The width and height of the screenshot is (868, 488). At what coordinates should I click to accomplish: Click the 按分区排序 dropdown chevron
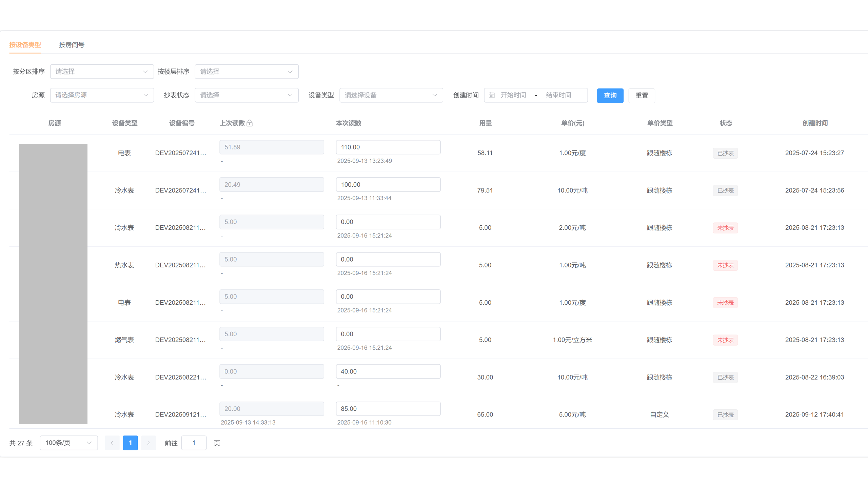(x=145, y=72)
